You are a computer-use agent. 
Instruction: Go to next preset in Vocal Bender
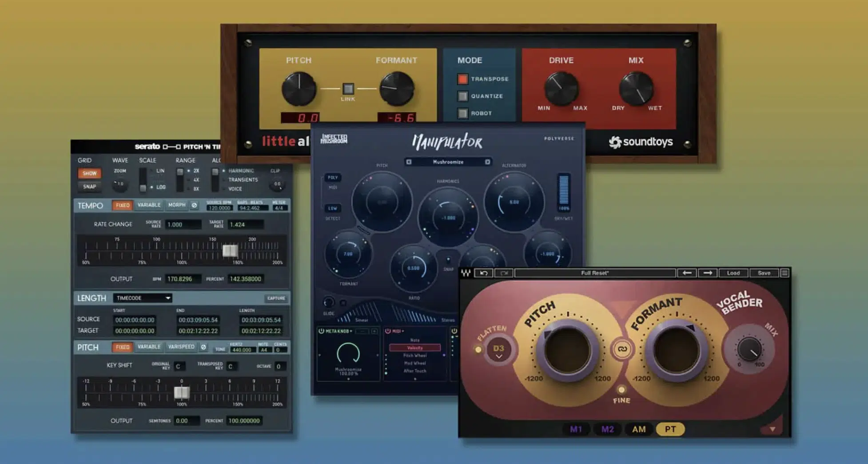708,273
